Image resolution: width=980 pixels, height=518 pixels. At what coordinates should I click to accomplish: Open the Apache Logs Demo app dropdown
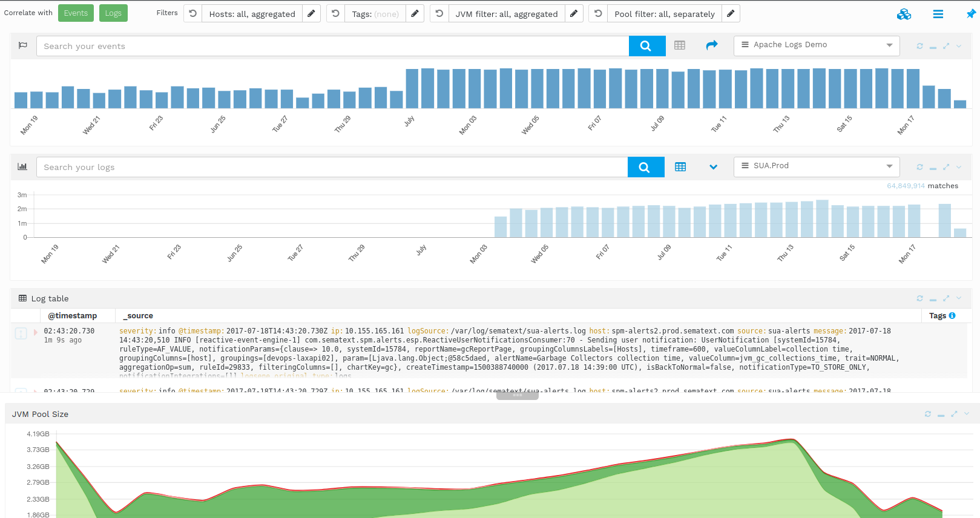(x=817, y=45)
